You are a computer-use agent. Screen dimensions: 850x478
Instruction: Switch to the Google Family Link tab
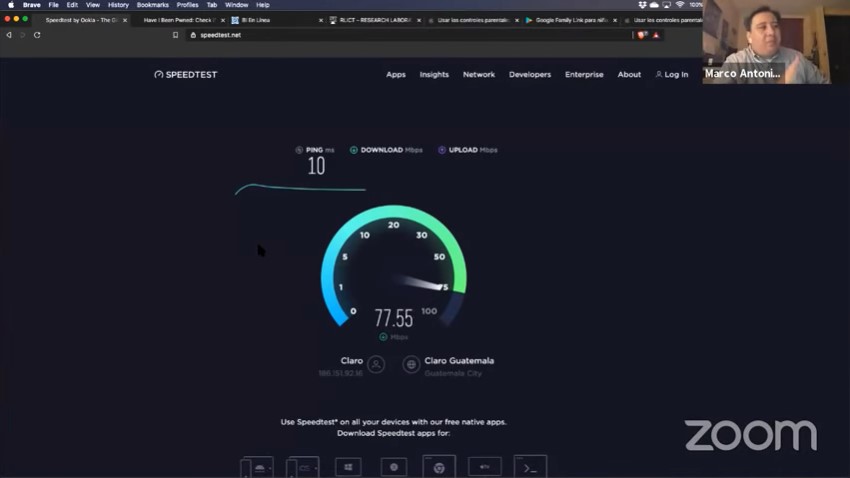pyautogui.click(x=571, y=20)
